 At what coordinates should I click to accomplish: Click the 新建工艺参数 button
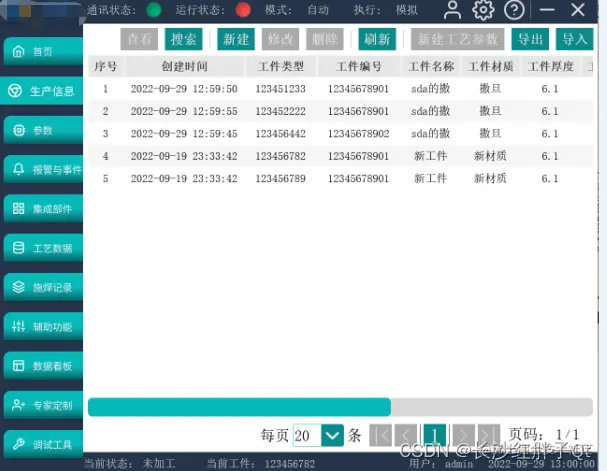coord(458,39)
